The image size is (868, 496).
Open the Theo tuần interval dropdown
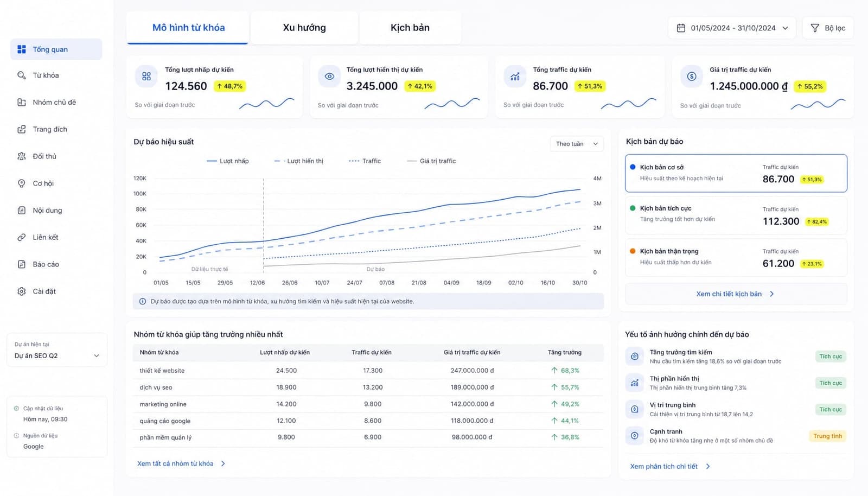click(577, 144)
